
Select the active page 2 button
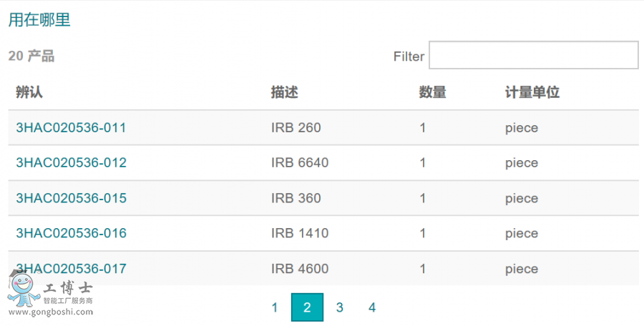pos(307,307)
